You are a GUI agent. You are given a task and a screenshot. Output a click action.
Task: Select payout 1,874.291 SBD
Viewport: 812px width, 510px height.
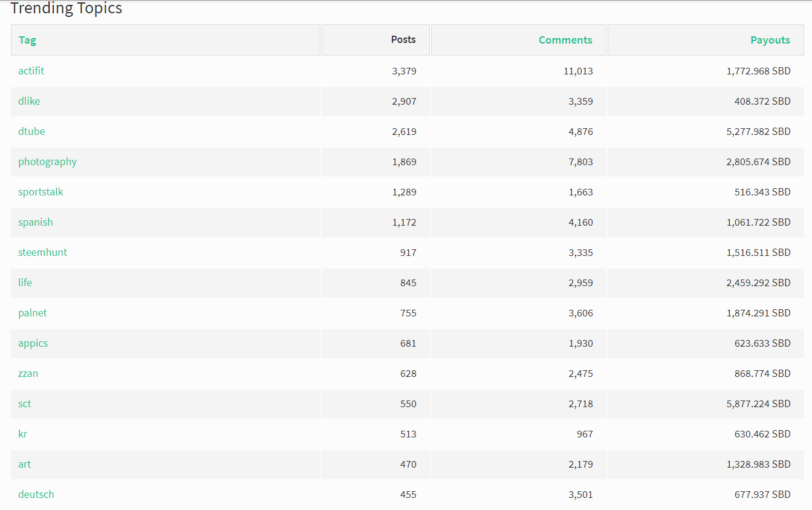[758, 313]
